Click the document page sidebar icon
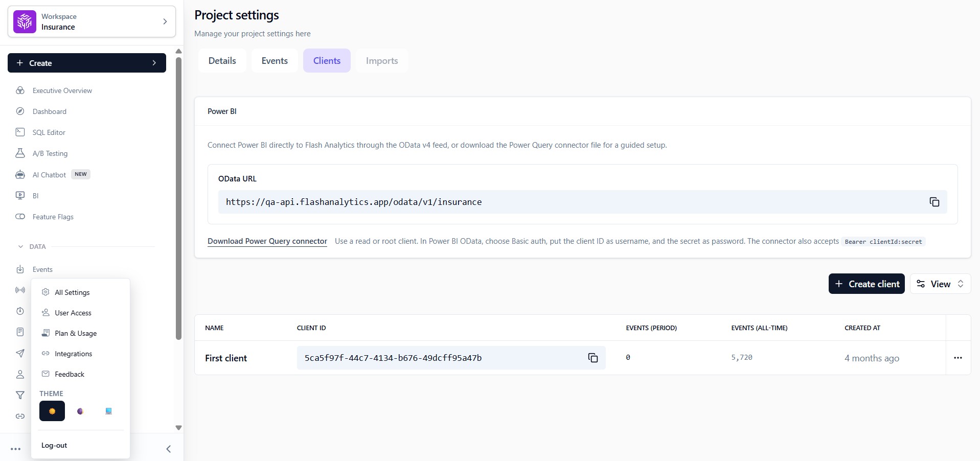Screen dimensions: 980x461 tap(20, 332)
